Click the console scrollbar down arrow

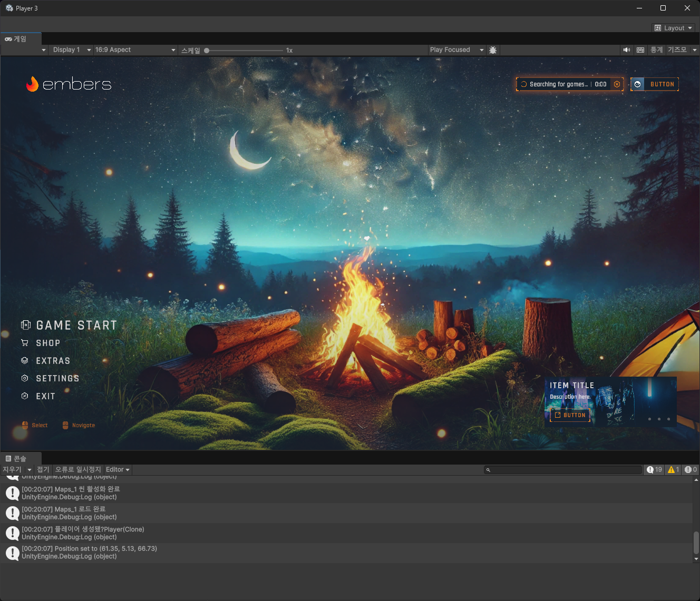point(696,559)
